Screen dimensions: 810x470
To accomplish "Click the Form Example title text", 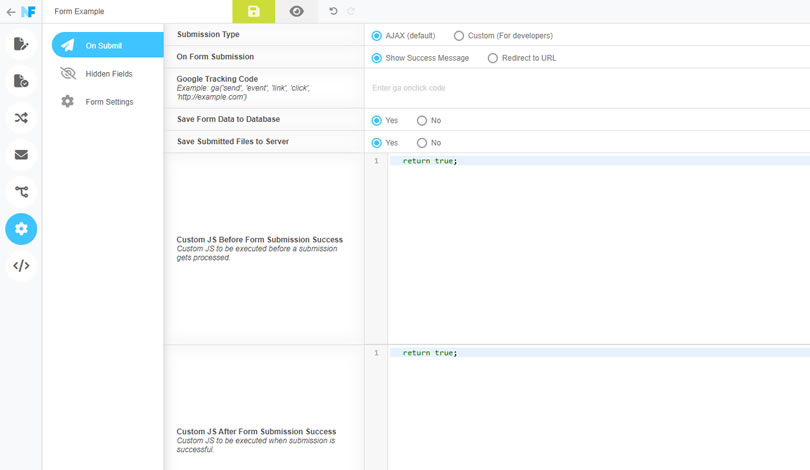I will (79, 11).
